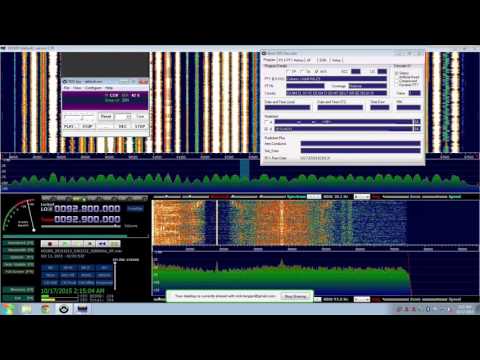The width and height of the screenshot is (480, 360).
Task: Switch to Full Screen [F11]
Action: point(19,272)
